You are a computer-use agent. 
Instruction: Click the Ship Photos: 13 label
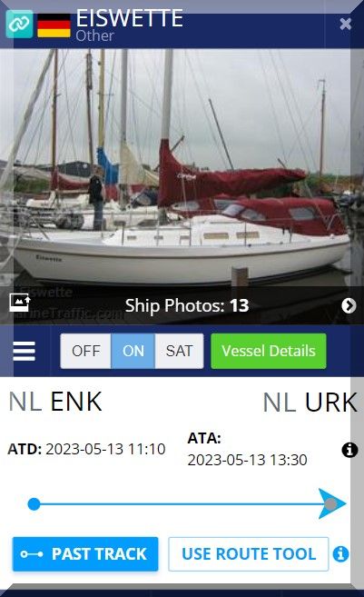187,305
